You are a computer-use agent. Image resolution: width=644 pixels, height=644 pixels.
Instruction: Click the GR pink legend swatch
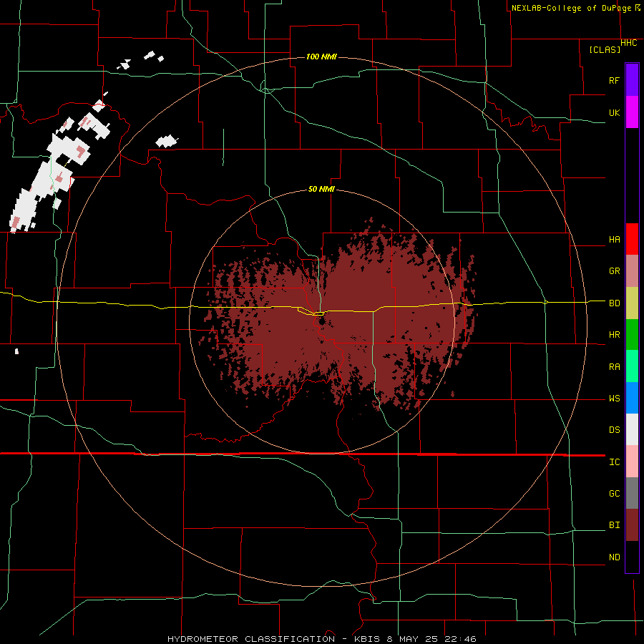tap(632, 271)
